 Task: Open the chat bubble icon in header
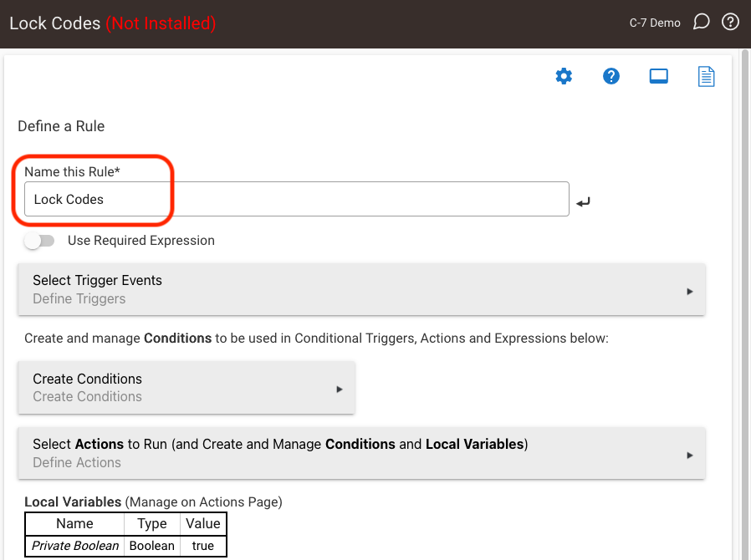(x=701, y=22)
